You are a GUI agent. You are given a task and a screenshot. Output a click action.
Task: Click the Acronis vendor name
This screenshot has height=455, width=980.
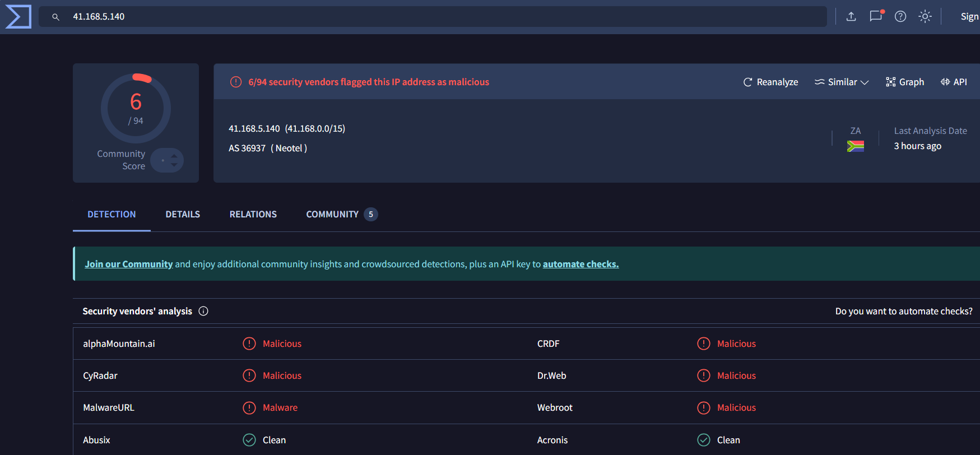(552, 440)
